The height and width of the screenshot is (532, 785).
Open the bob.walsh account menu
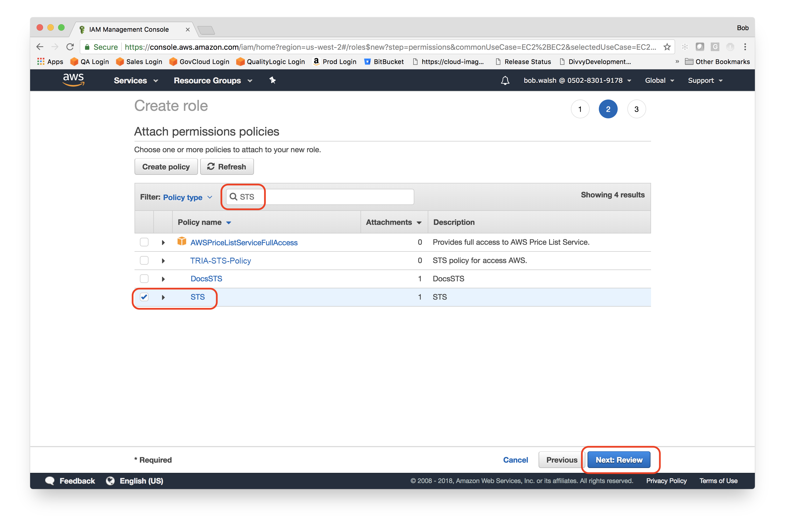click(577, 80)
